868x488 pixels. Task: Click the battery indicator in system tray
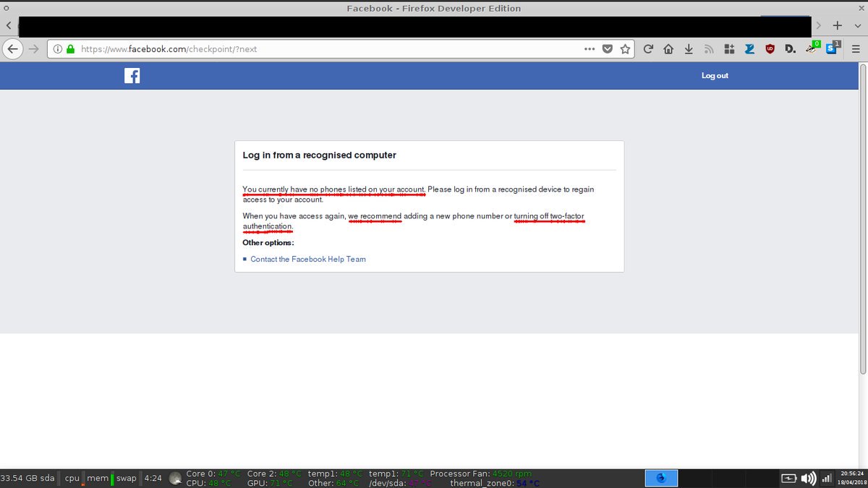(x=788, y=479)
